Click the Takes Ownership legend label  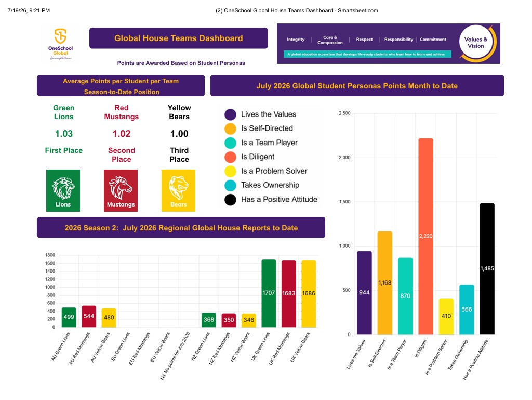point(270,185)
